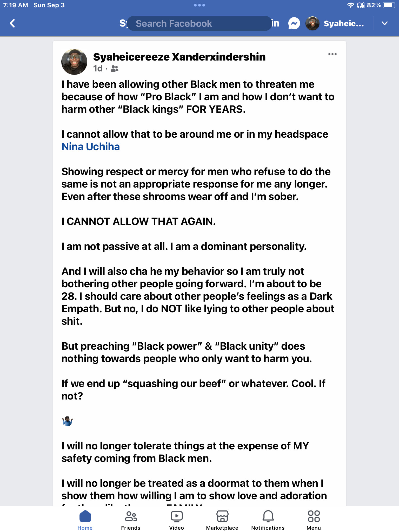Tap the small profile avatar in header
This screenshot has height=532, width=399.
312,23
